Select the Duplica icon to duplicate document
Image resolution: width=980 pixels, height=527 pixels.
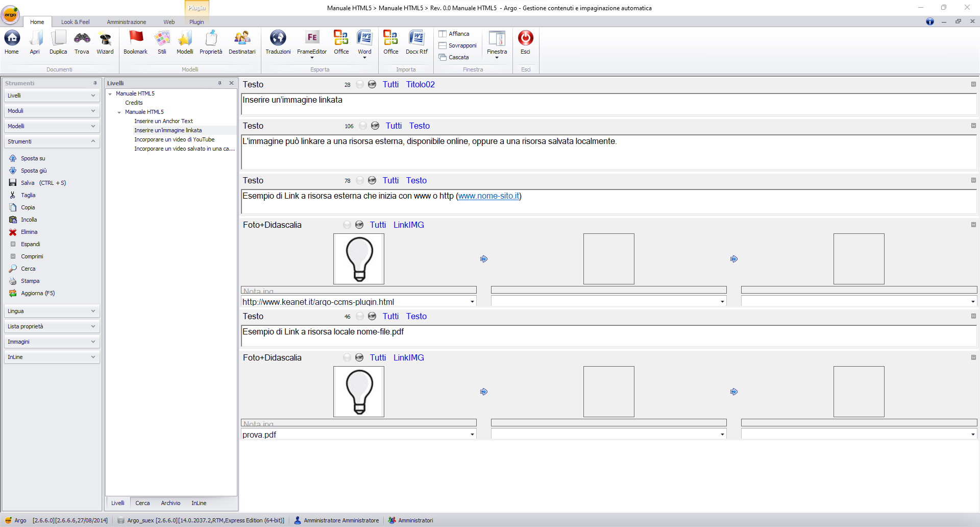58,43
